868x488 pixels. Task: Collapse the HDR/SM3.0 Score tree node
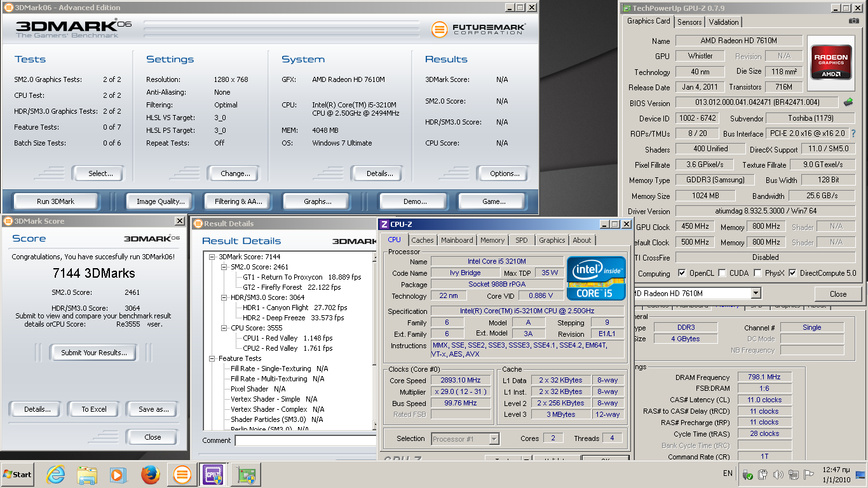224,297
